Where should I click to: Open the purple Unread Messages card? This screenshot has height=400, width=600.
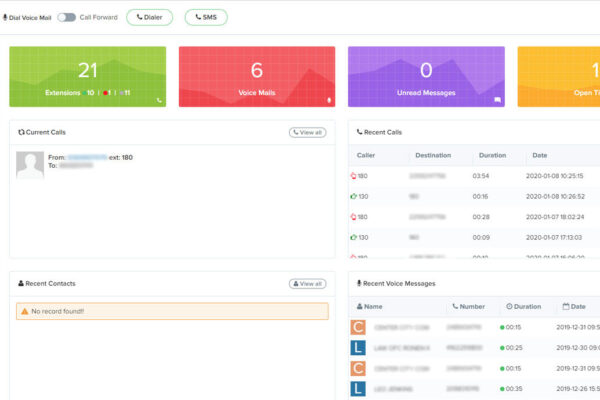425,75
